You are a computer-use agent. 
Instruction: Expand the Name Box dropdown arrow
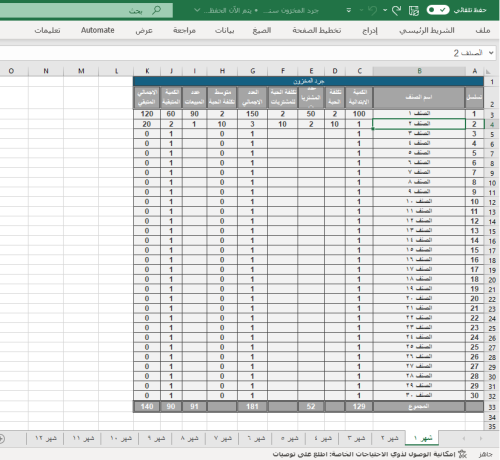491,53
